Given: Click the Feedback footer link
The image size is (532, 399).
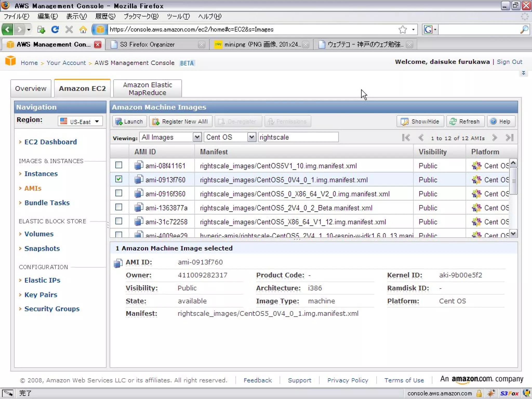Looking at the screenshot, I should pyautogui.click(x=257, y=380).
